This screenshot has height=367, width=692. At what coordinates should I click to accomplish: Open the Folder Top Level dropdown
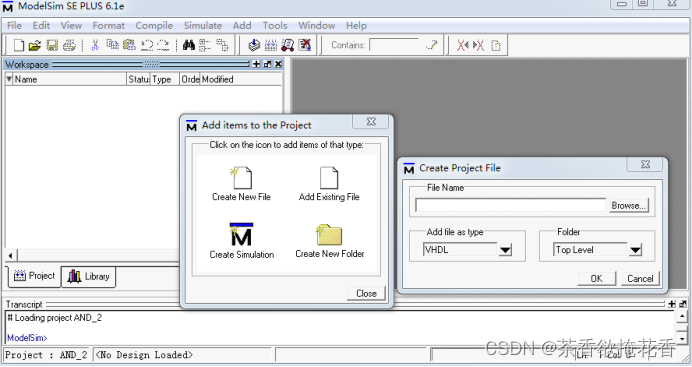click(635, 250)
